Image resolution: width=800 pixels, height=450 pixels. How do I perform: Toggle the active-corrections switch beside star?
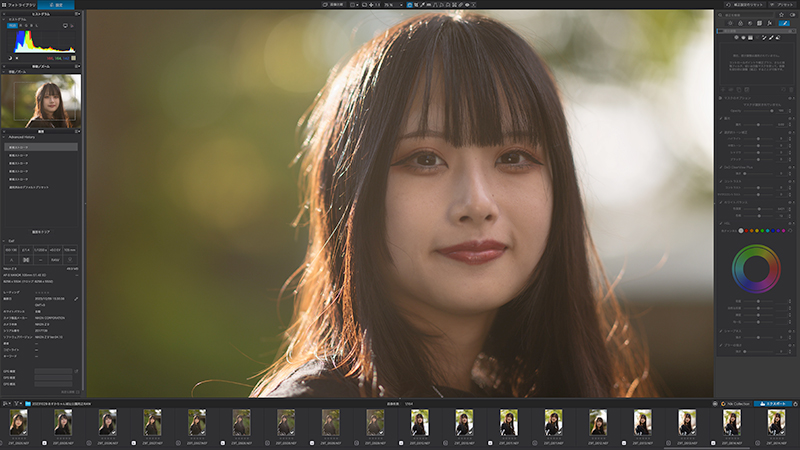[792, 14]
